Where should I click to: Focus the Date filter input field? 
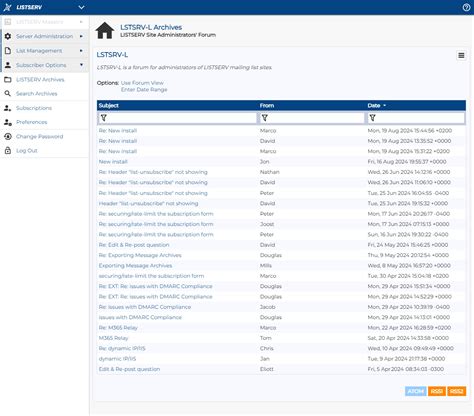[416, 118]
